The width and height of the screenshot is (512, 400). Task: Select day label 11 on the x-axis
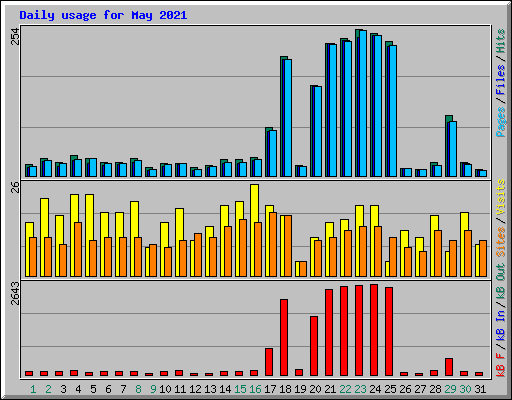180,389
